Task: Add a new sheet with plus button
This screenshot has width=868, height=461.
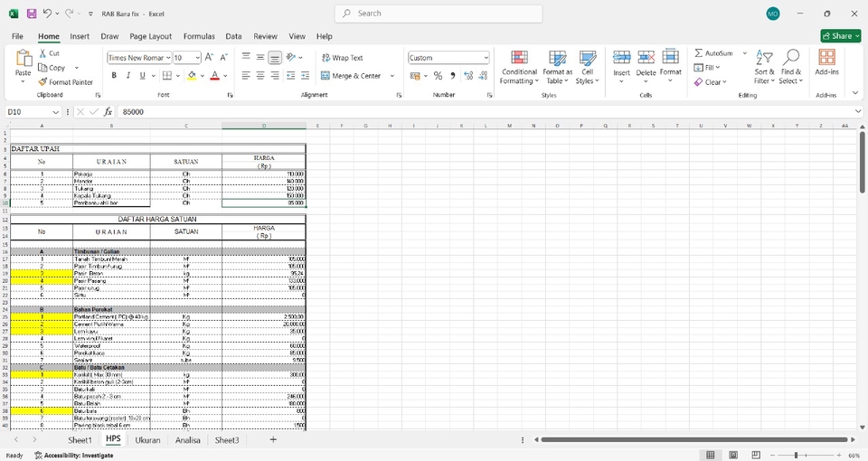Action: click(273, 439)
